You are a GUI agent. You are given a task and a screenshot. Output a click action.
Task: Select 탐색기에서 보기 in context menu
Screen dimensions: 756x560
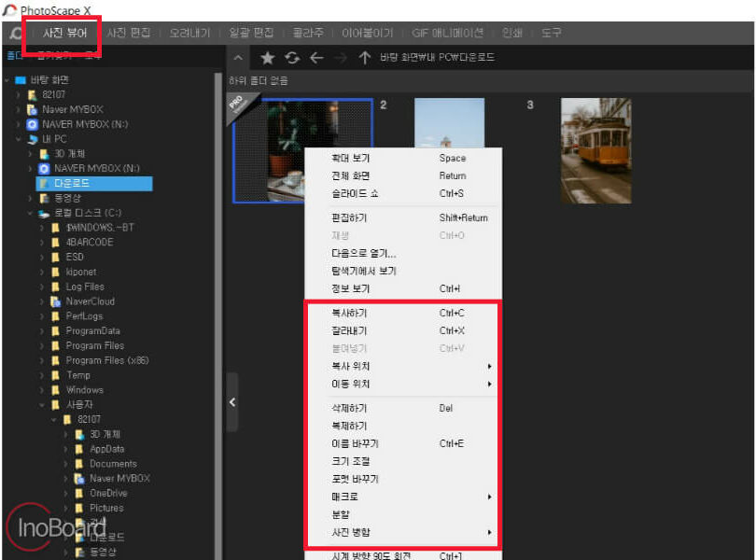[403, 271]
